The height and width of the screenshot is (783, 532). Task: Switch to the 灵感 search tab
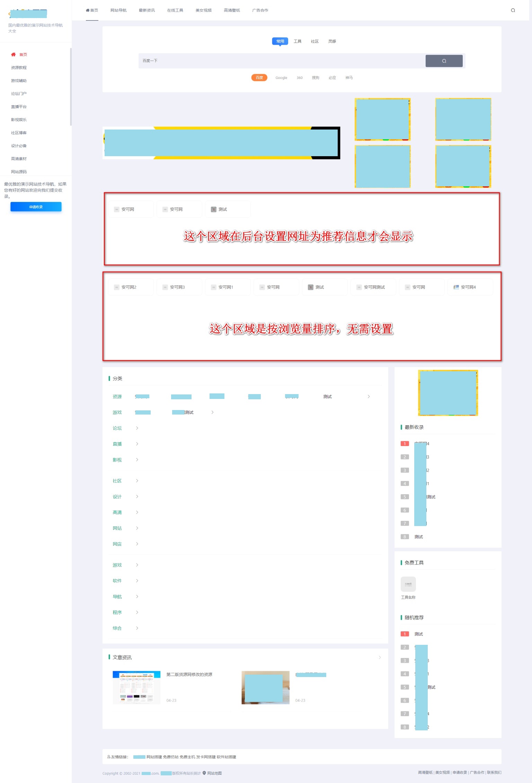(x=332, y=41)
